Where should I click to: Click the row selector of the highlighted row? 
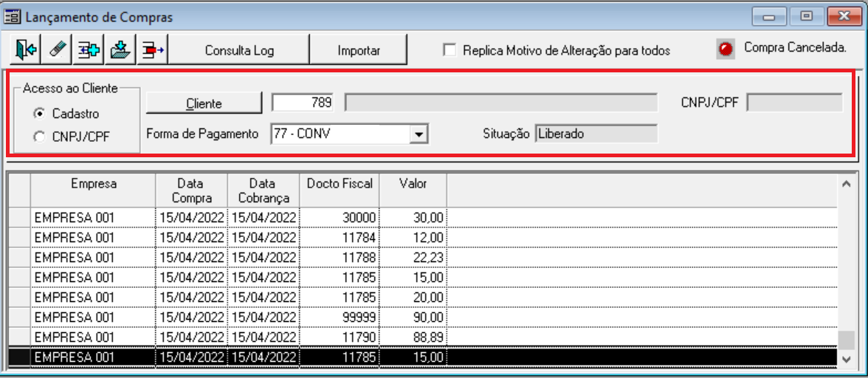click(x=21, y=357)
